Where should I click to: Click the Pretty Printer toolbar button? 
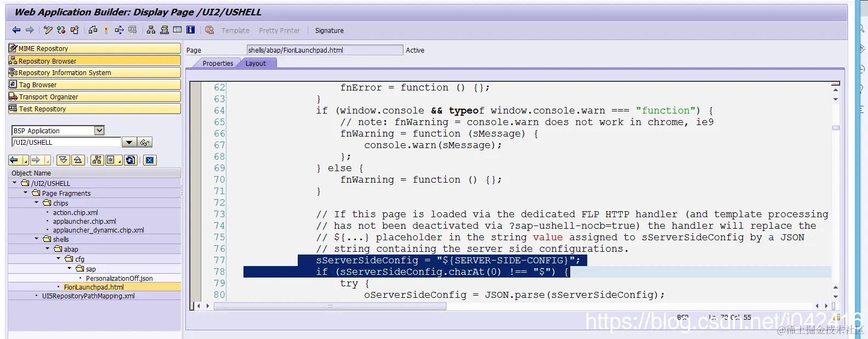click(x=280, y=31)
